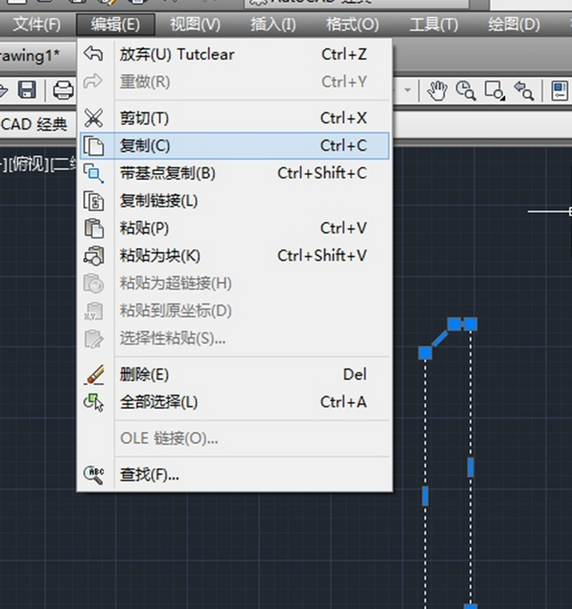Open the 格式(O) menu
Viewport: 572px width, 609px height.
[x=353, y=25]
